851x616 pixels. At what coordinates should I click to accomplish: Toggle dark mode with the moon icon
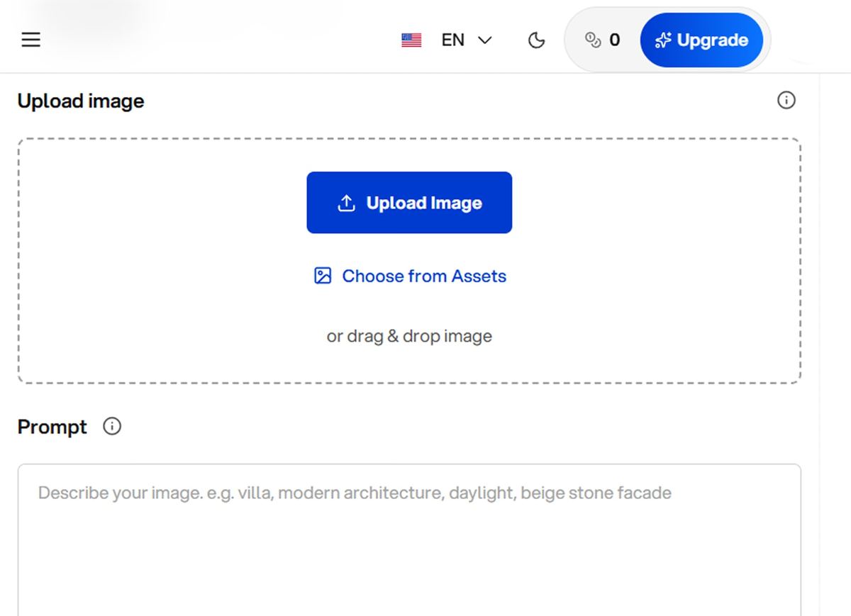tap(537, 40)
